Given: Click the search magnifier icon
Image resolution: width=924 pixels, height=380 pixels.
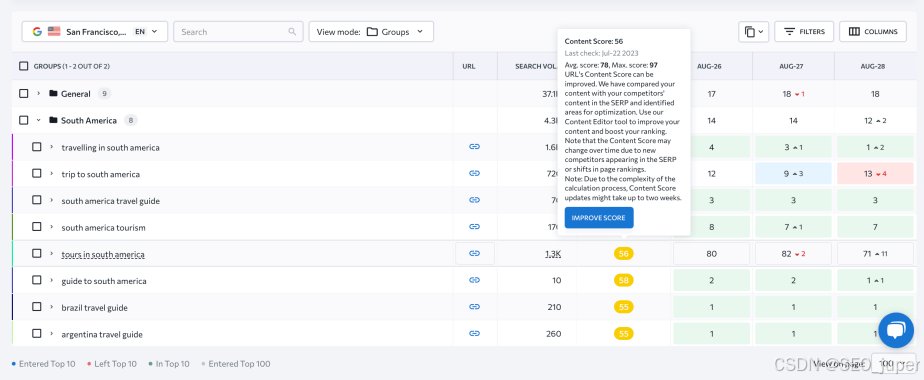Looking at the screenshot, I should click(292, 32).
